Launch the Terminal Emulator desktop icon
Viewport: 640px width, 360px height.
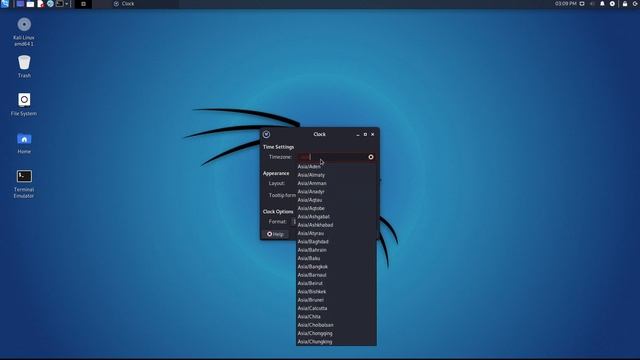pos(24,176)
